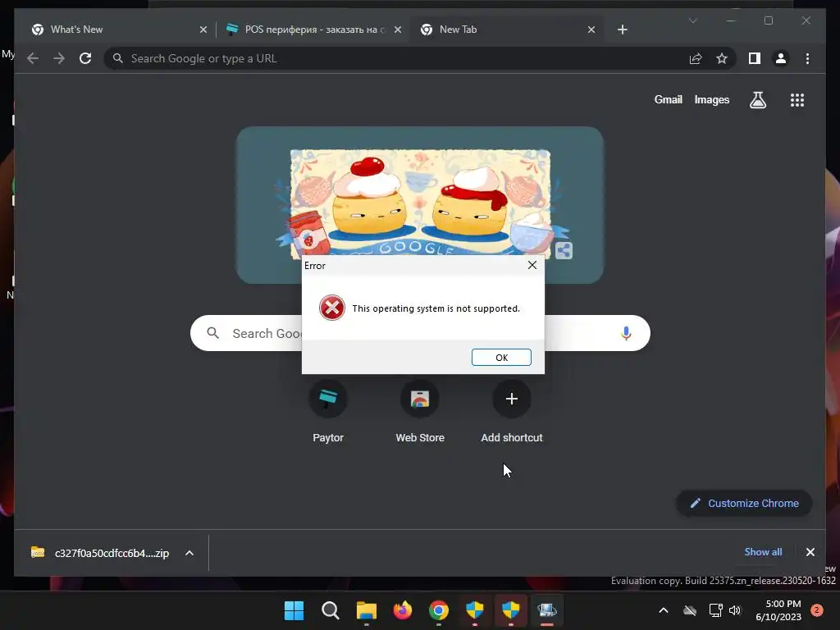The width and height of the screenshot is (840, 630).
Task: Open the volume tray icon
Action: [735, 610]
